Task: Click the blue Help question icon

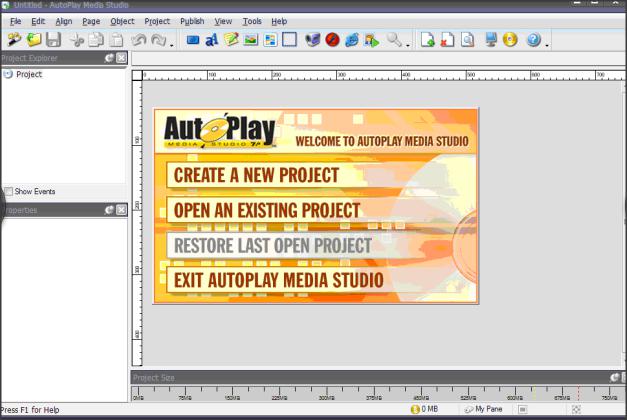Action: 534,40
